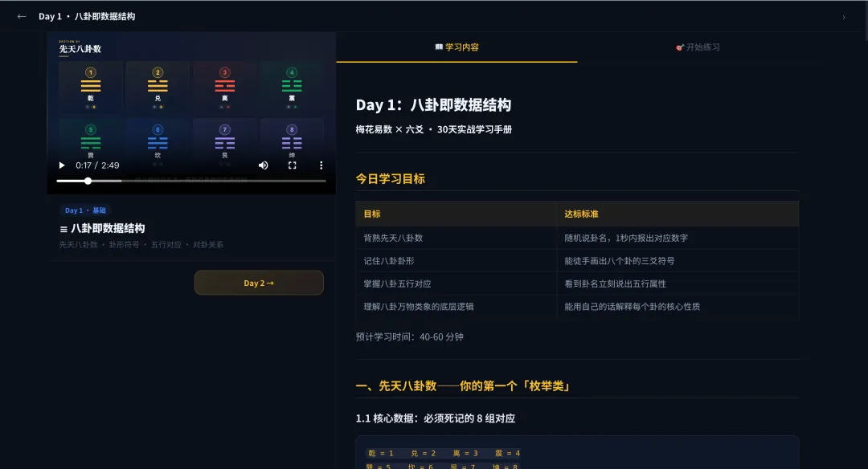
Task: Click the 达标标准 column header
Action: coord(581,214)
